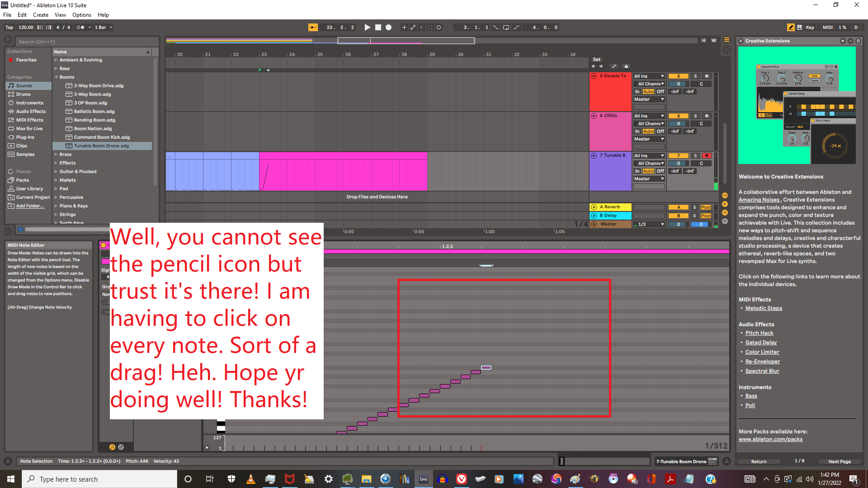Toggle the Punch-Out switch

click(x=516, y=28)
